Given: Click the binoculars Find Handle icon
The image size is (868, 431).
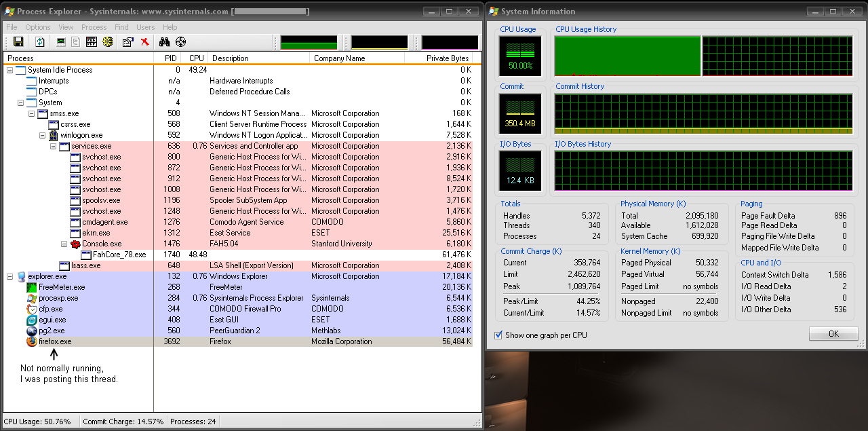Looking at the screenshot, I should (x=164, y=42).
